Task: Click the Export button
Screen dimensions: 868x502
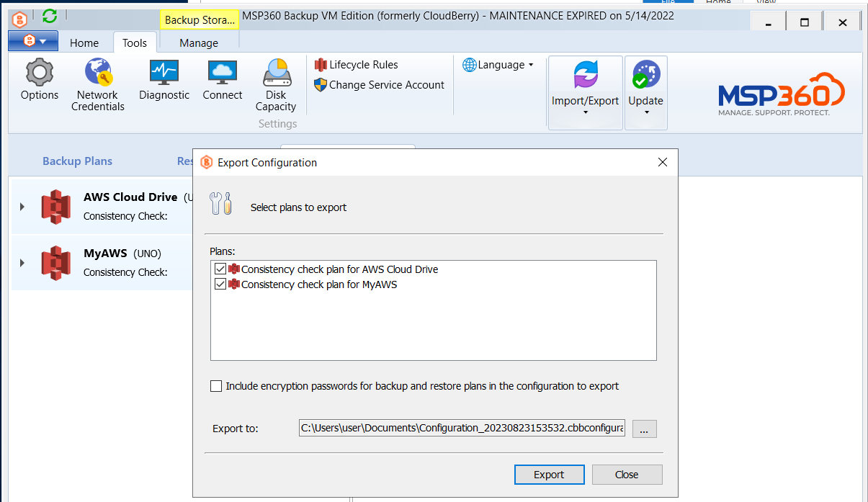Action: (x=549, y=475)
